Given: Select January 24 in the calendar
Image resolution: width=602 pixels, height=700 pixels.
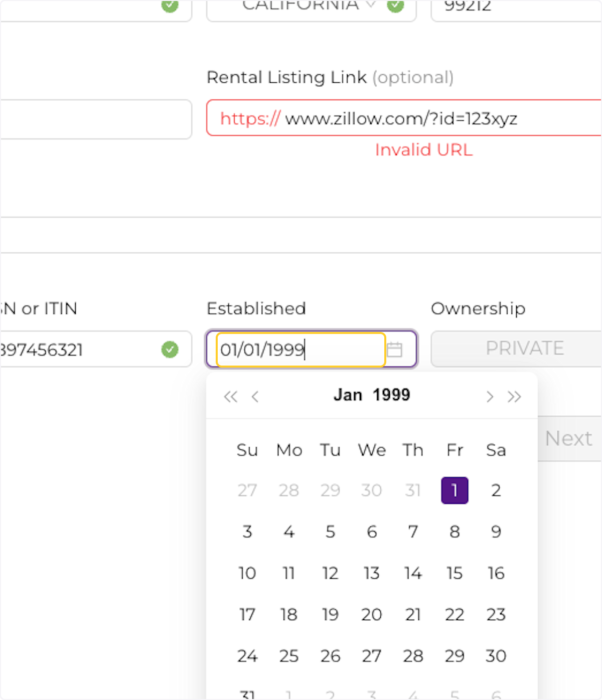Looking at the screenshot, I should (247, 655).
